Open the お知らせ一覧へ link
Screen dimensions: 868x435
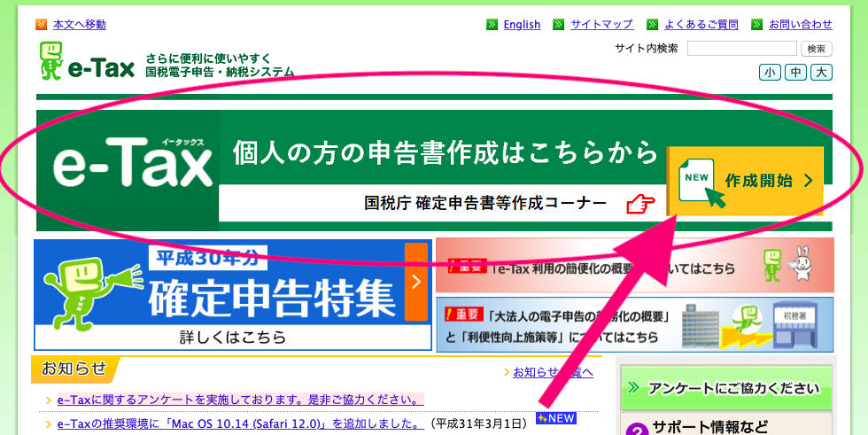pos(553,372)
